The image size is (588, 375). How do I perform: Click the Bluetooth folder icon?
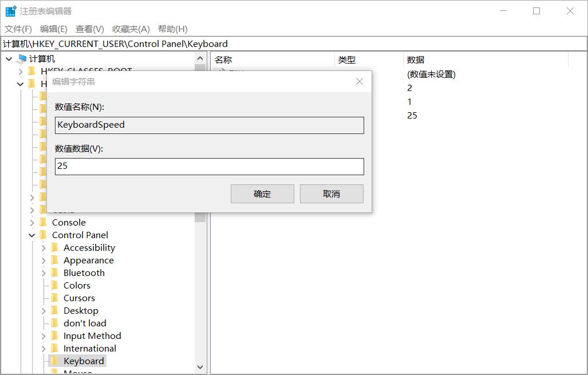coord(56,273)
